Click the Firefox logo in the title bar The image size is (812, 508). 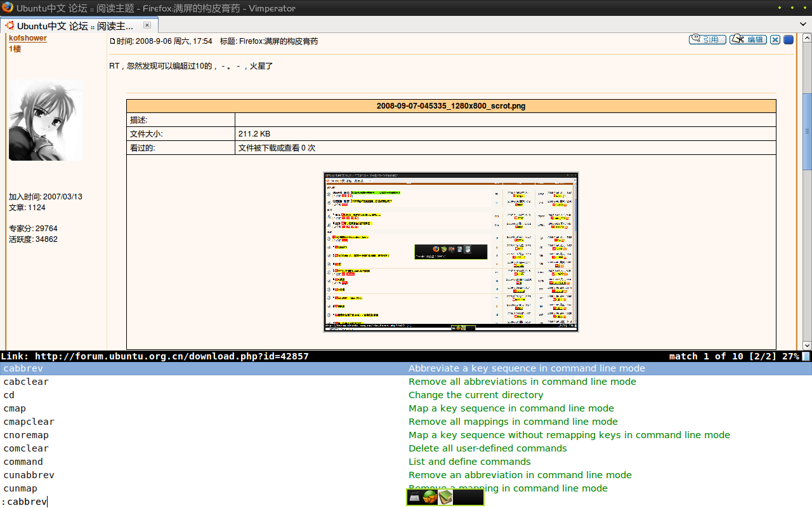click(7, 8)
